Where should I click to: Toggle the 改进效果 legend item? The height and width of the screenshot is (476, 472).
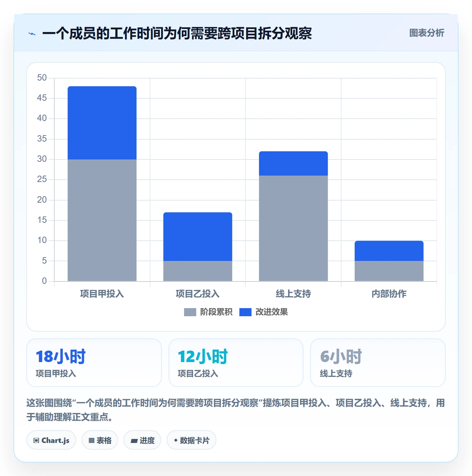pyautogui.click(x=263, y=312)
